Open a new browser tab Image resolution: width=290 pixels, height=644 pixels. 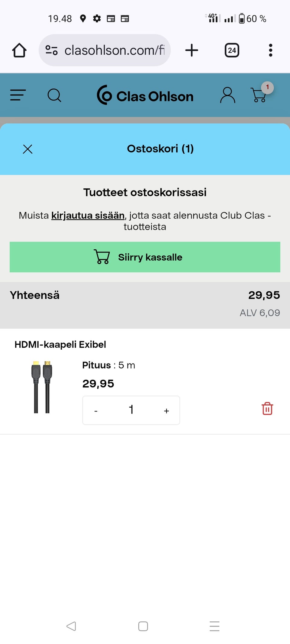click(192, 50)
